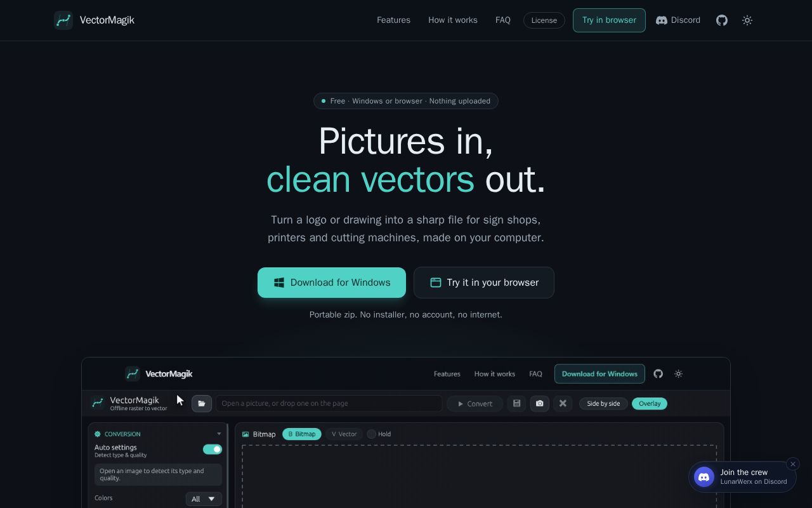Click the open folder icon in preview toolbar

202,403
